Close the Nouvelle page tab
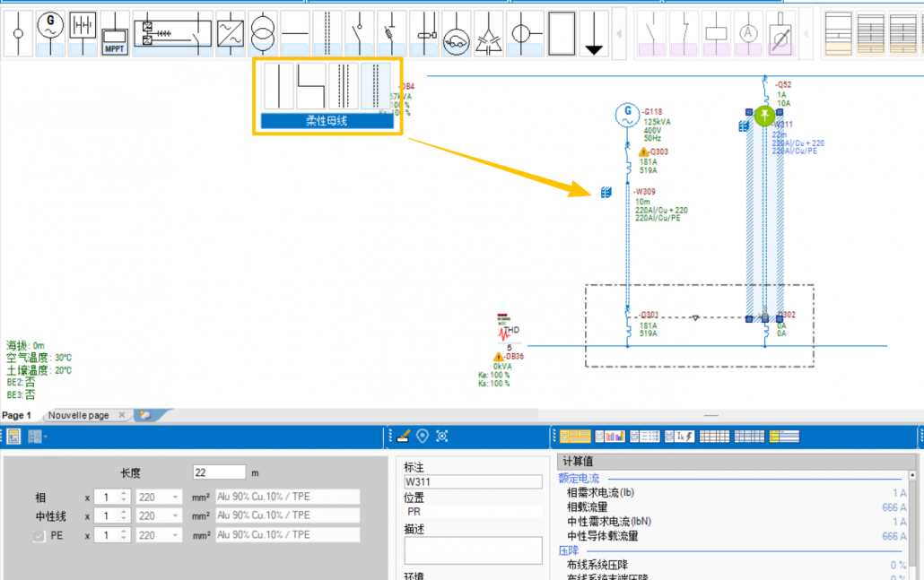This screenshot has width=924, height=580. click(122, 415)
